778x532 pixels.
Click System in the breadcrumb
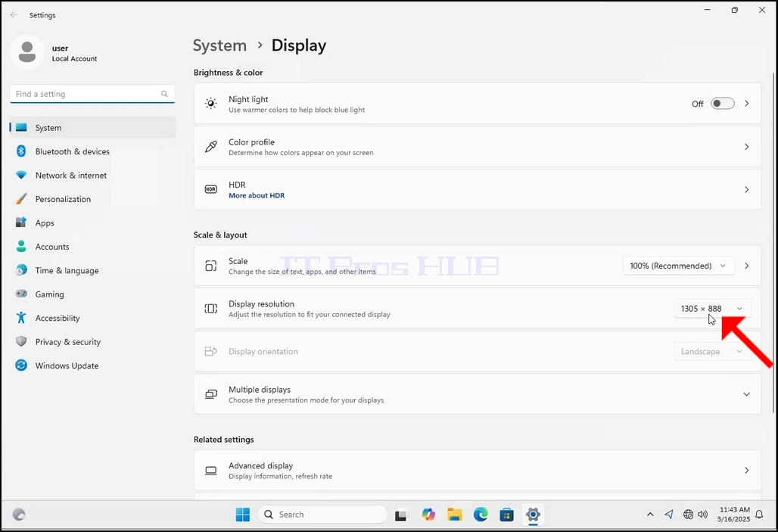[x=219, y=45]
